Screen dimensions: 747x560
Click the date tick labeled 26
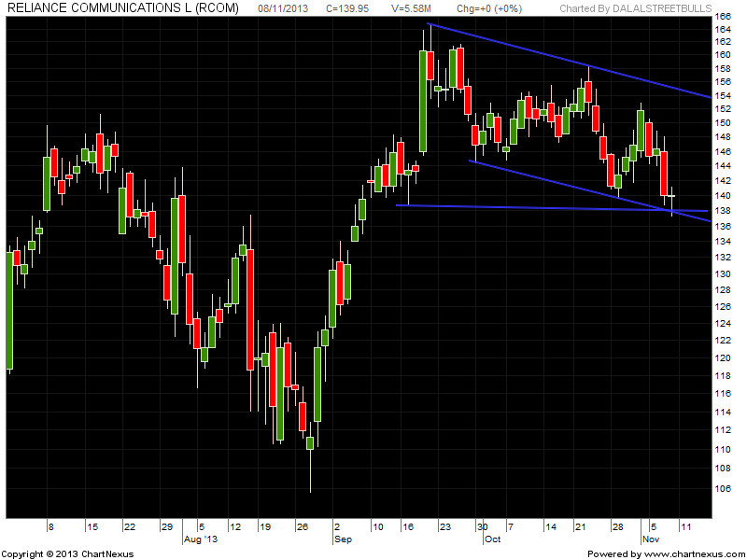coord(302,527)
